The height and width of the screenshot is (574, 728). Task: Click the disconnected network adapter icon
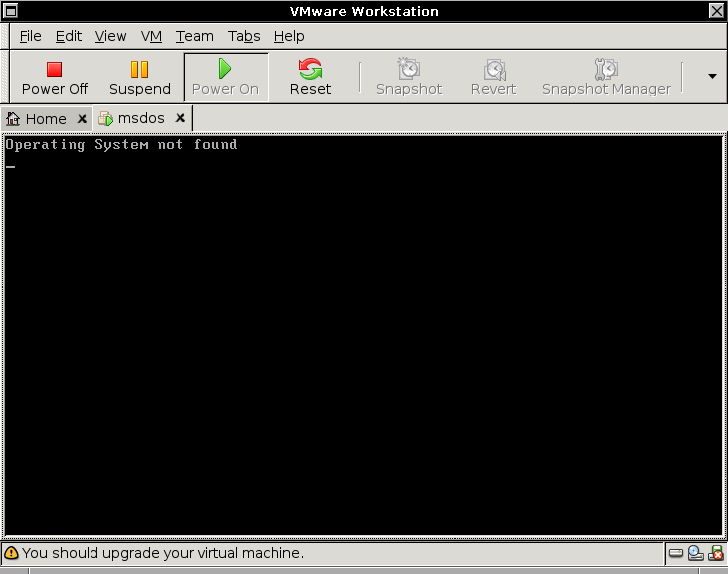tap(715, 553)
